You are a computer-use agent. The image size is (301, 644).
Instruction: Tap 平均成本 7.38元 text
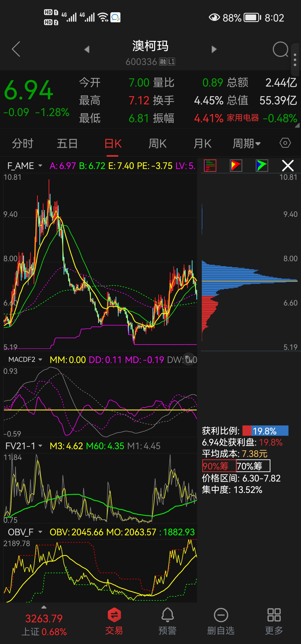(235, 454)
